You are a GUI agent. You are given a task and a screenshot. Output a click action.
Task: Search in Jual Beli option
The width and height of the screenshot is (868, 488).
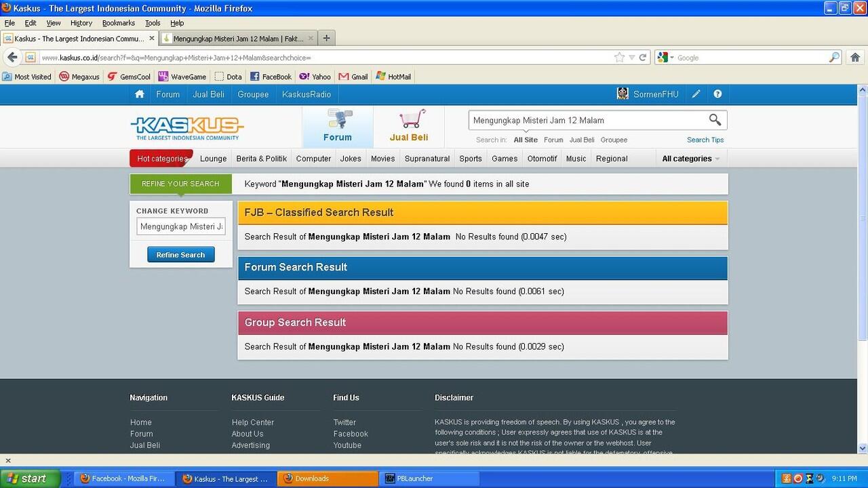pyautogui.click(x=582, y=140)
